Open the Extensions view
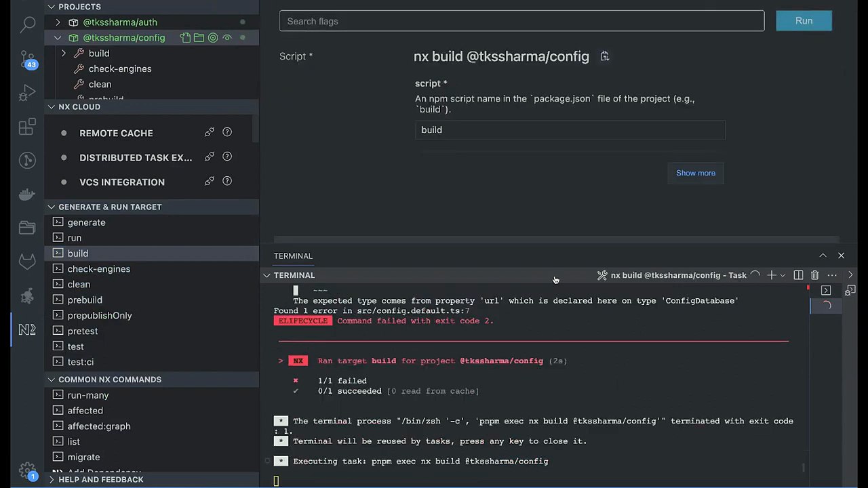This screenshot has height=488, width=868. coord(27,127)
